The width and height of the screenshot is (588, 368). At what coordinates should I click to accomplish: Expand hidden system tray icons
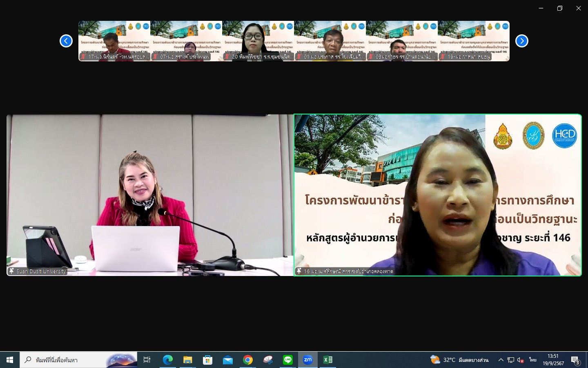click(501, 360)
